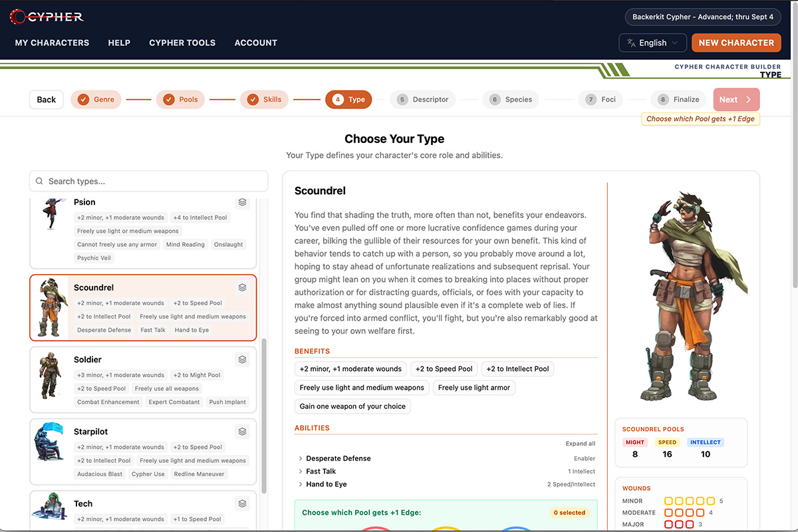Screen dimensions: 798x532
Task: Open the Account menu
Action: coord(256,43)
